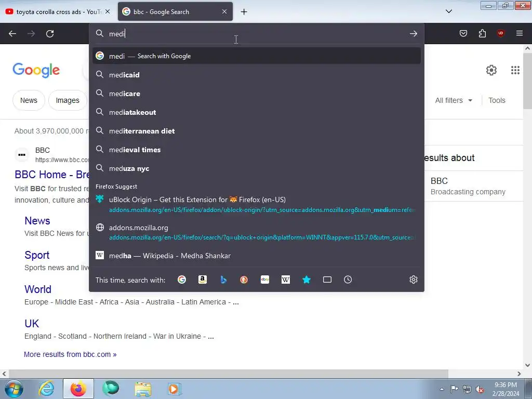The width and height of the screenshot is (532, 399).
Task: Open the taskbar clock showing 9:36 PM
Action: pos(506,389)
